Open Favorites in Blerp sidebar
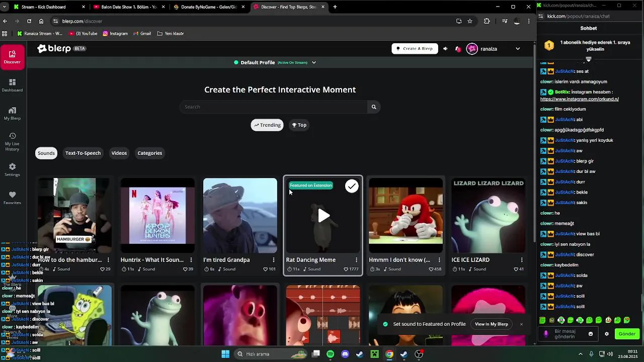Image resolution: width=644 pixels, height=362 pixels. pyautogui.click(x=12, y=198)
